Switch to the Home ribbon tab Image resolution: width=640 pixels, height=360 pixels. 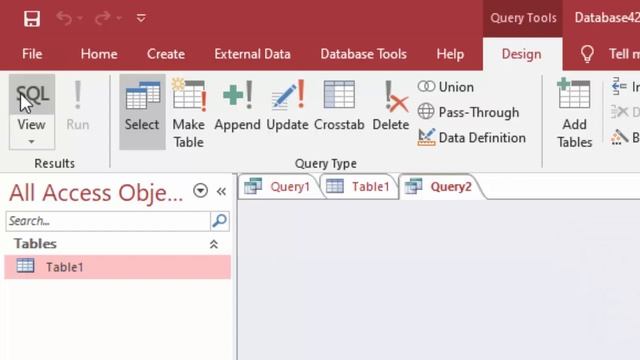pyautogui.click(x=99, y=54)
